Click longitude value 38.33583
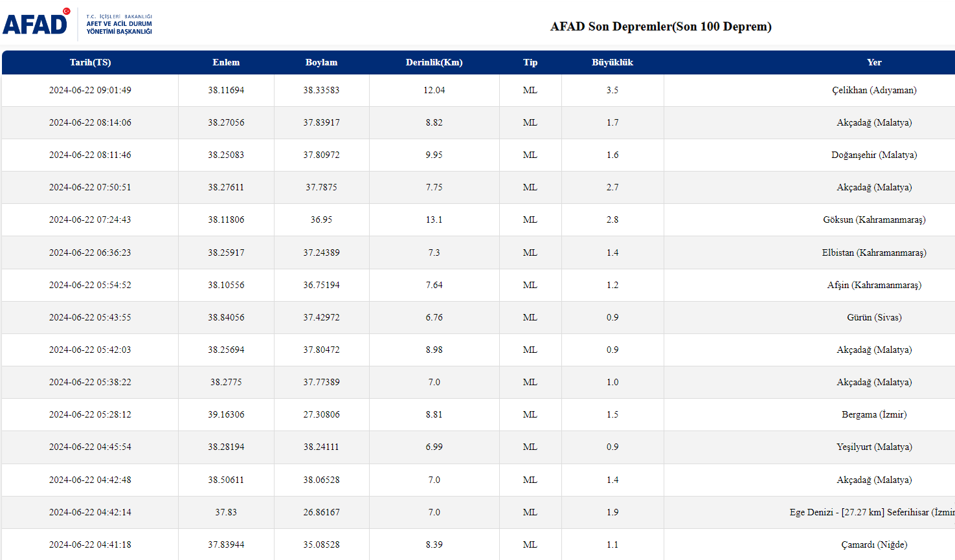Image resolution: width=955 pixels, height=560 pixels. 321,90
